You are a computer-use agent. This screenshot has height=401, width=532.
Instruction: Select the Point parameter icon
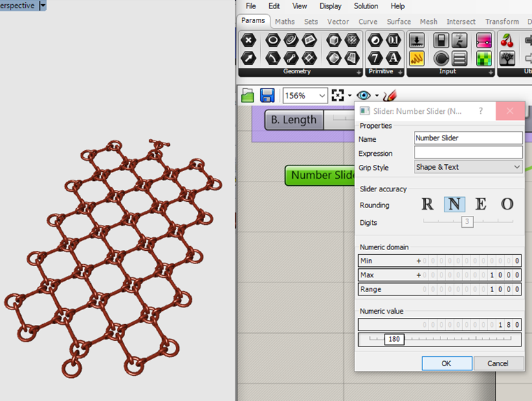coord(248,41)
